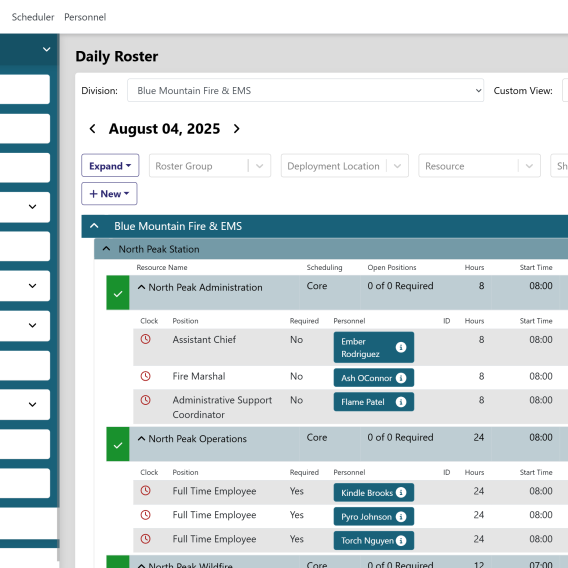Click green checkmark for North Peak Operations

click(x=118, y=444)
